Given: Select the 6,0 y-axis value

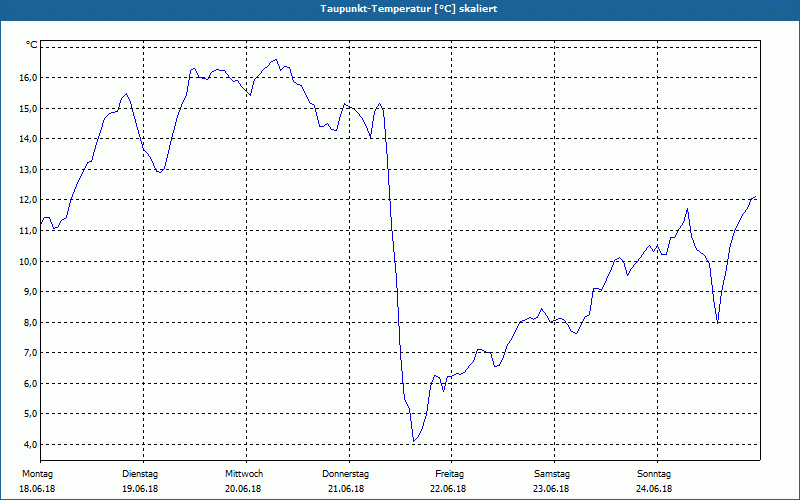Looking at the screenshot, I should click(31, 383).
